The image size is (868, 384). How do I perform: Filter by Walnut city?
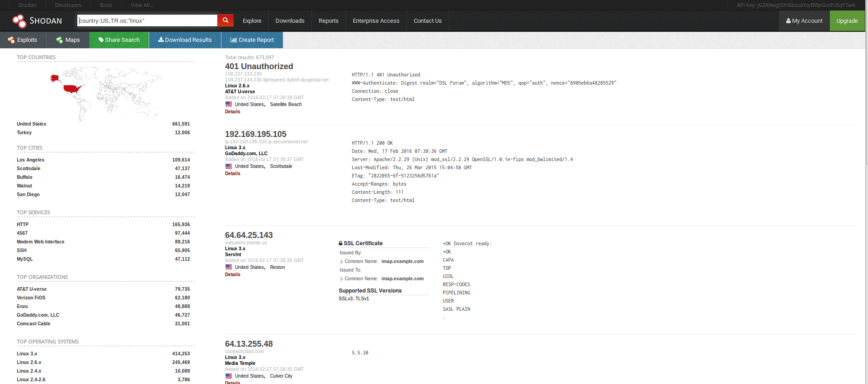pos(24,186)
